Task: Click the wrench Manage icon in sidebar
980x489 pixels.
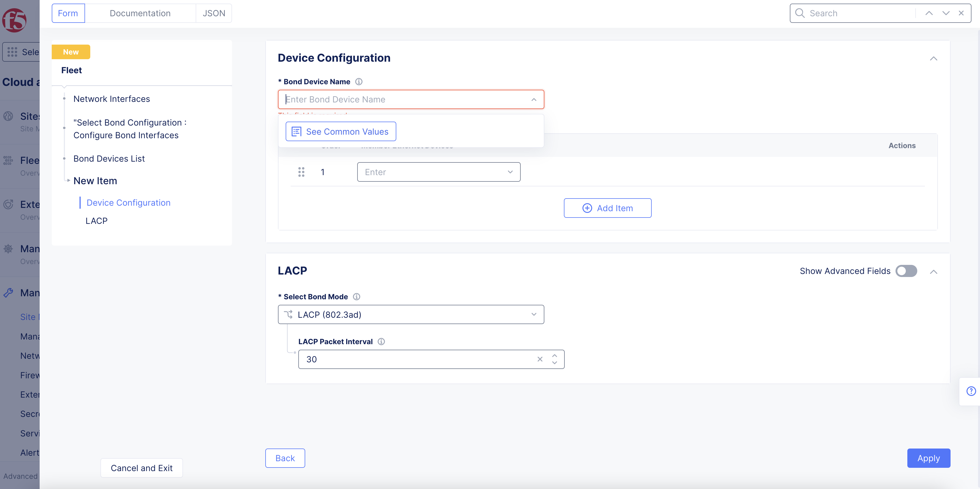Action: [x=8, y=293]
